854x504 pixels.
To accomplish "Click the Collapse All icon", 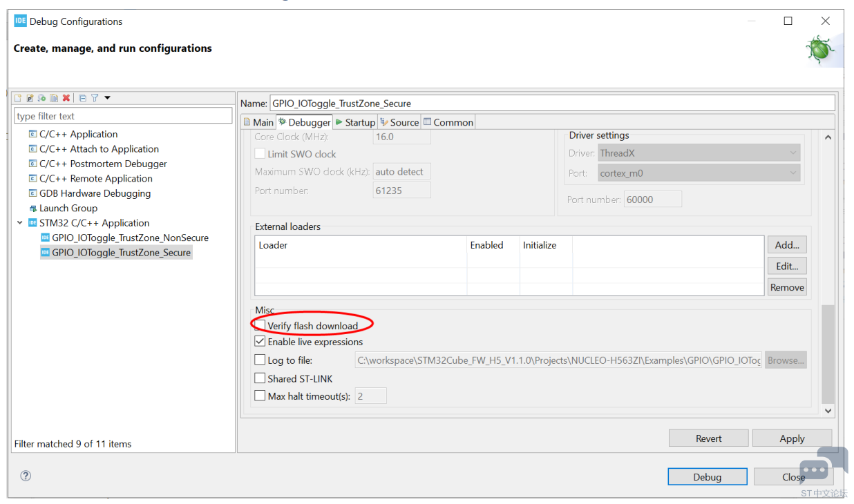I will (82, 98).
